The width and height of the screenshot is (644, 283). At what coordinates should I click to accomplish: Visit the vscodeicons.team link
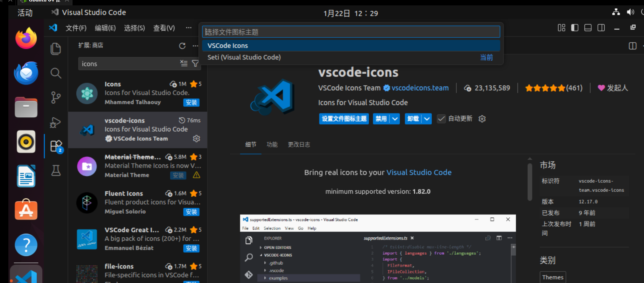pos(420,88)
